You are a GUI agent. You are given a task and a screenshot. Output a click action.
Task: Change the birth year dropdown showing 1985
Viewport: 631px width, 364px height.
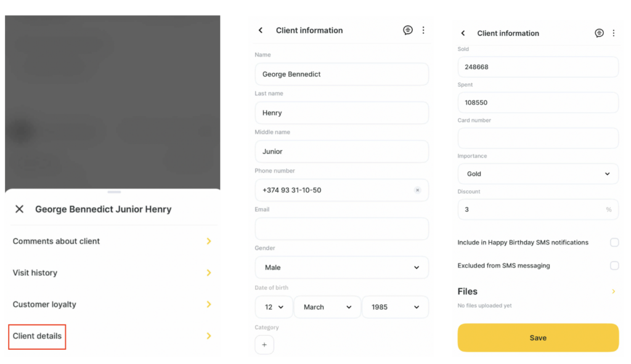394,307
